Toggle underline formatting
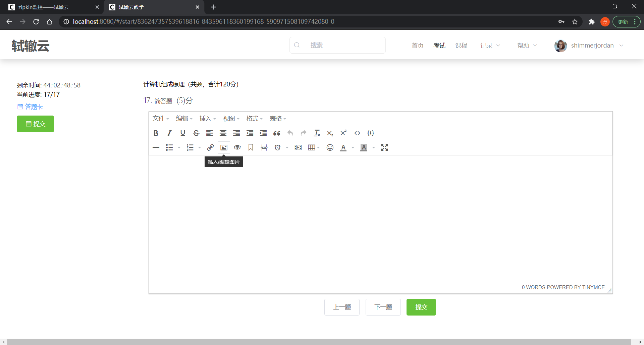The image size is (644, 345). [183, 133]
